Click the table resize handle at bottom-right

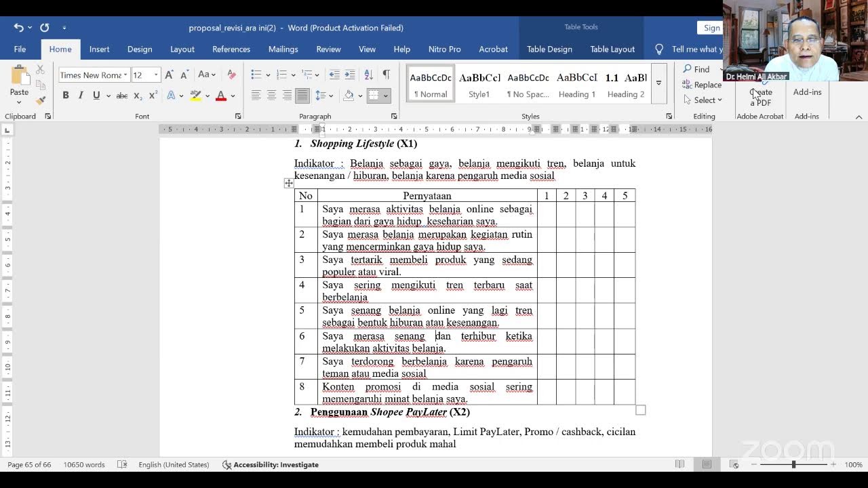[x=641, y=410]
